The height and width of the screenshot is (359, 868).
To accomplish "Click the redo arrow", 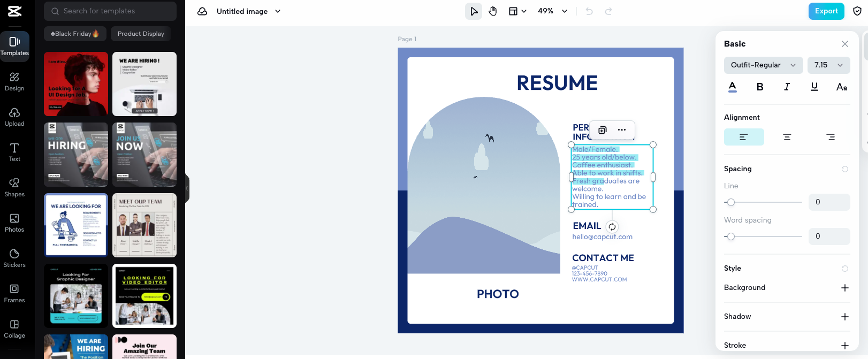I will click(x=608, y=11).
